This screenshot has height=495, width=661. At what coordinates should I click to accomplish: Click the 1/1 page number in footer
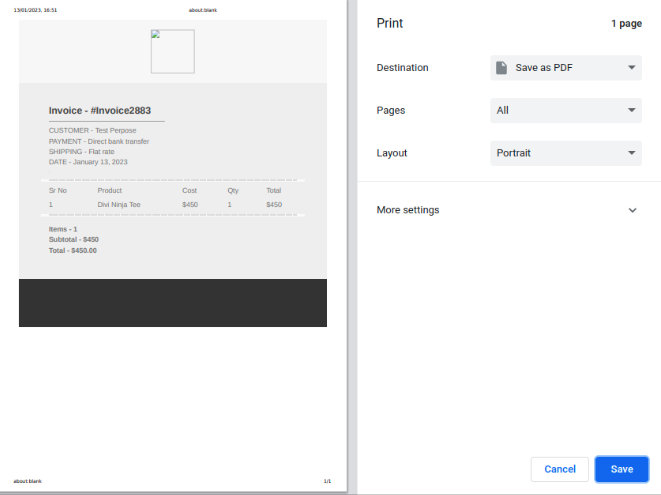[x=327, y=481]
